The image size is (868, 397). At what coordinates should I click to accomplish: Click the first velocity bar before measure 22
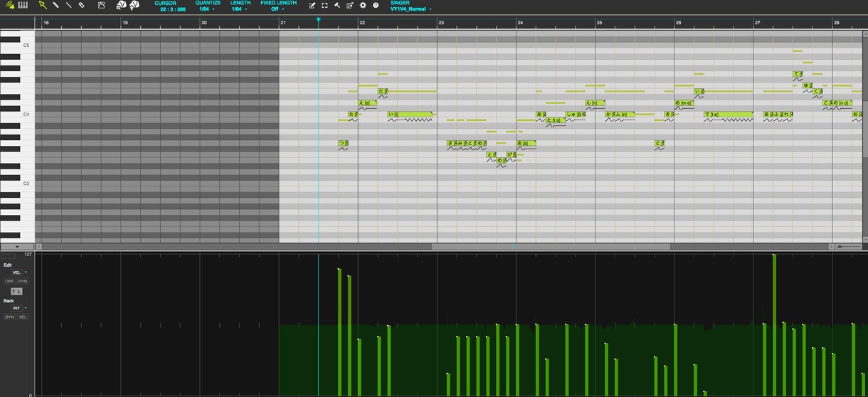[339, 332]
